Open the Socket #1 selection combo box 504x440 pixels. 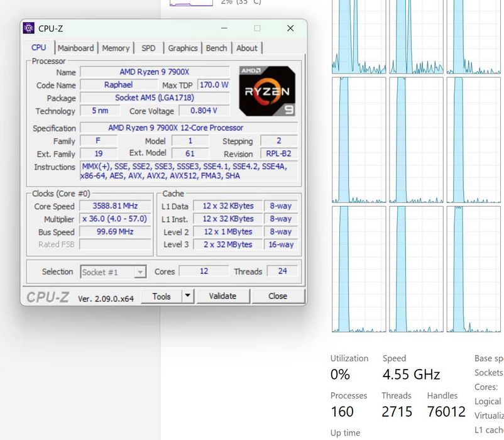click(x=113, y=272)
